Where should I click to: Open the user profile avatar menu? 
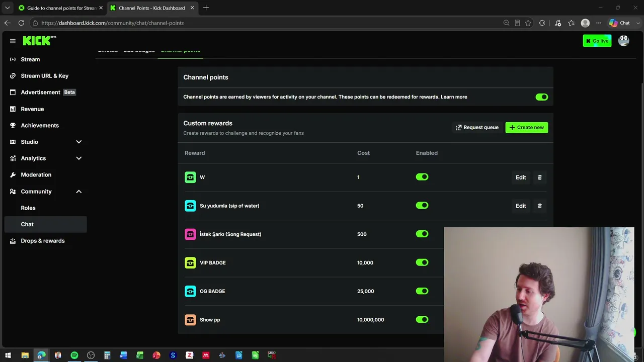point(624,41)
